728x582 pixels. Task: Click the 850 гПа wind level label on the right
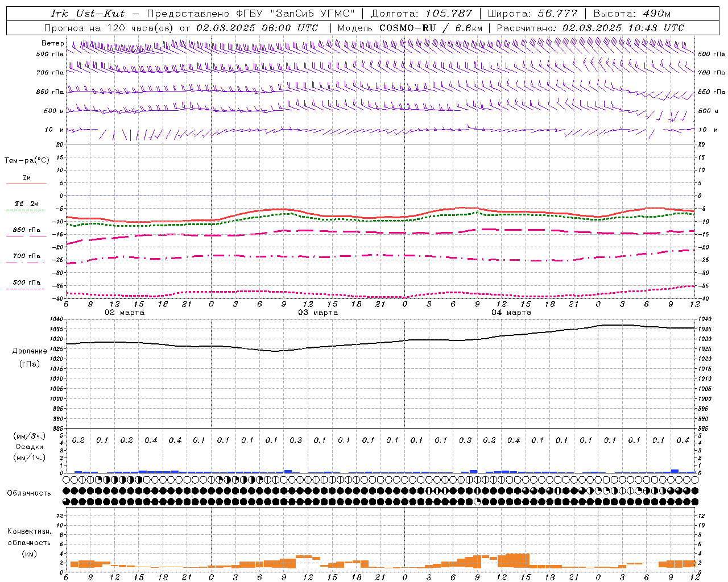(712, 92)
